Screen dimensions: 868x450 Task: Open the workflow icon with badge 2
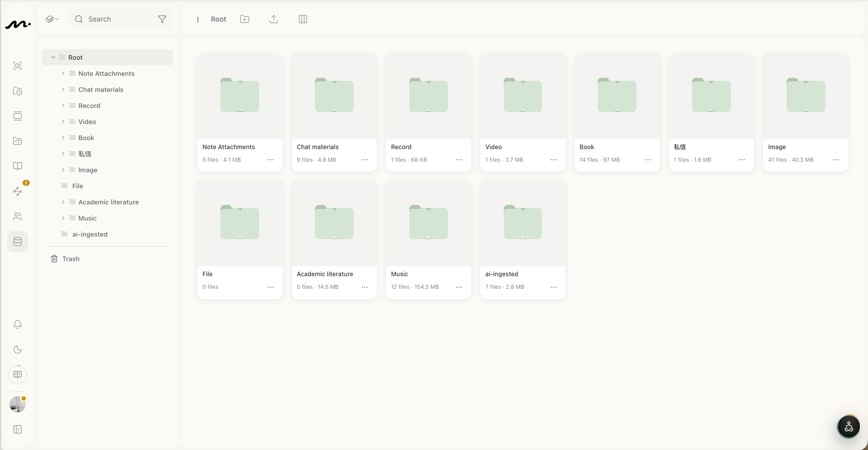18,191
